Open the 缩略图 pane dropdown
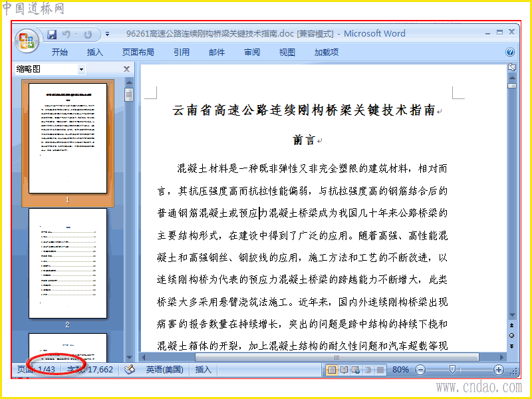The height and width of the screenshot is (399, 532). (81, 70)
